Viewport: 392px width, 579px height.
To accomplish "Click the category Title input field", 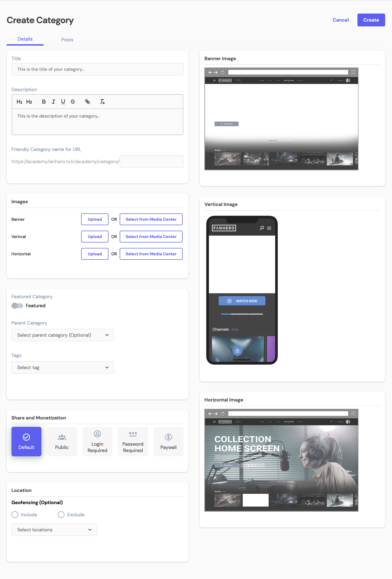I will point(97,69).
